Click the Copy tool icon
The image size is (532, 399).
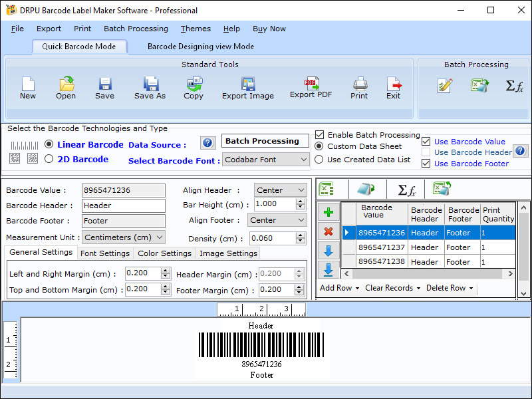(x=194, y=84)
